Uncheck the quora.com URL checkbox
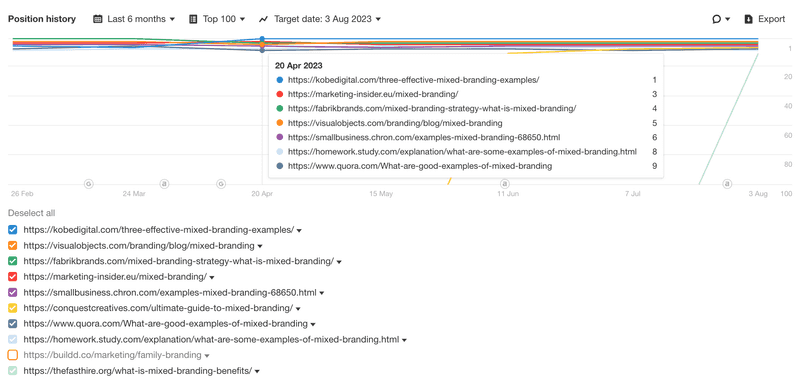 pyautogui.click(x=13, y=323)
